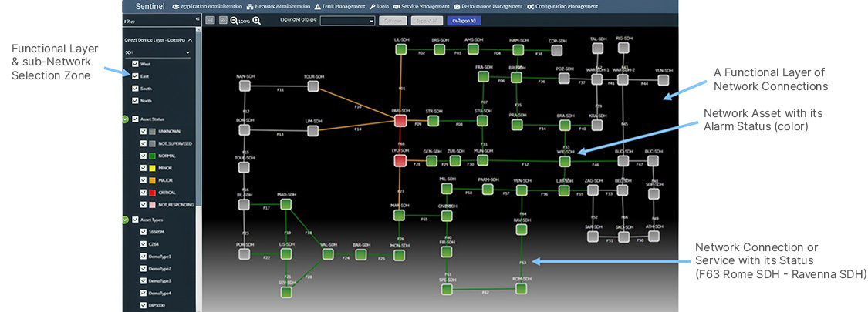Open the Application Administration menu
Viewport: 868px width, 312px height.
click(208, 7)
